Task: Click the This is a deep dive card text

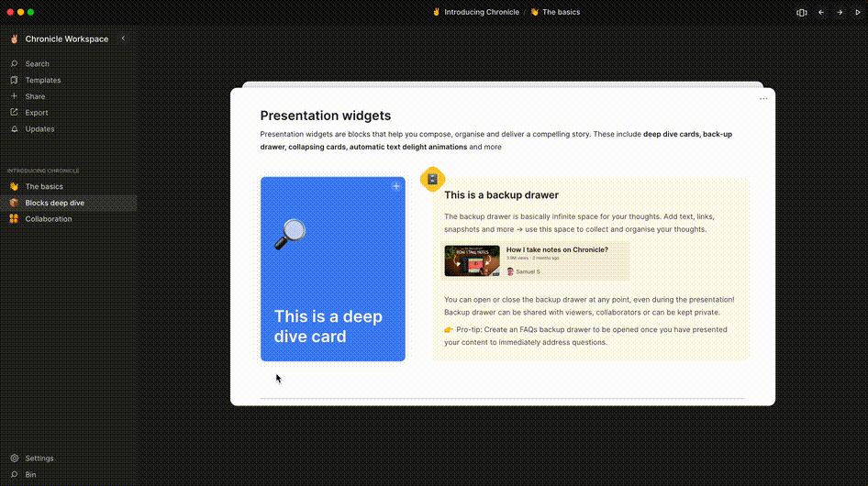Action: (328, 326)
